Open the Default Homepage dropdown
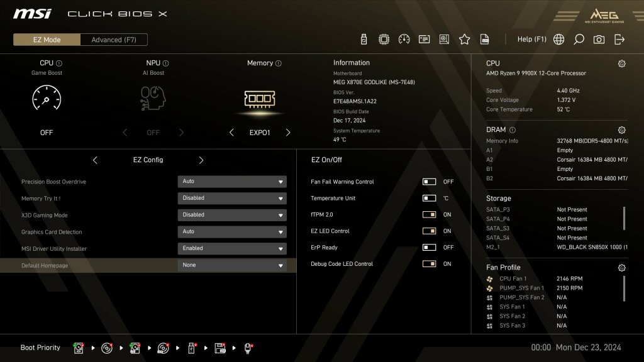The height and width of the screenshot is (362, 644). click(232, 265)
